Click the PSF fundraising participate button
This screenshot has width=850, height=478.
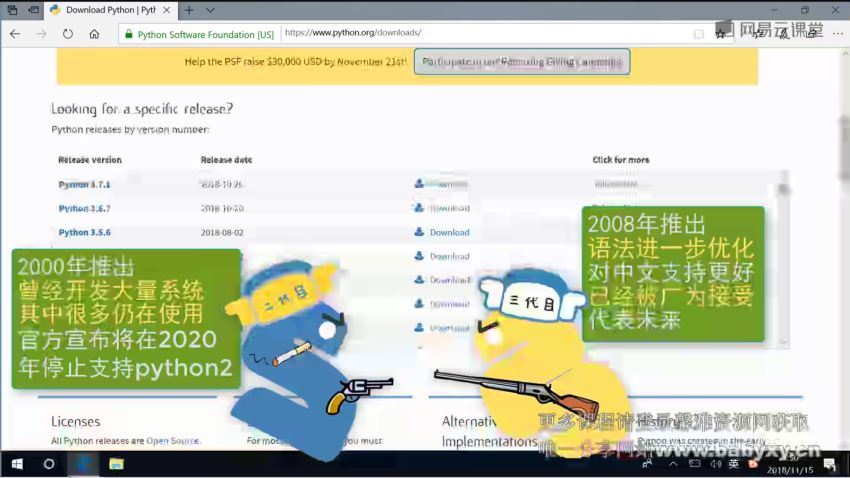coord(522,62)
